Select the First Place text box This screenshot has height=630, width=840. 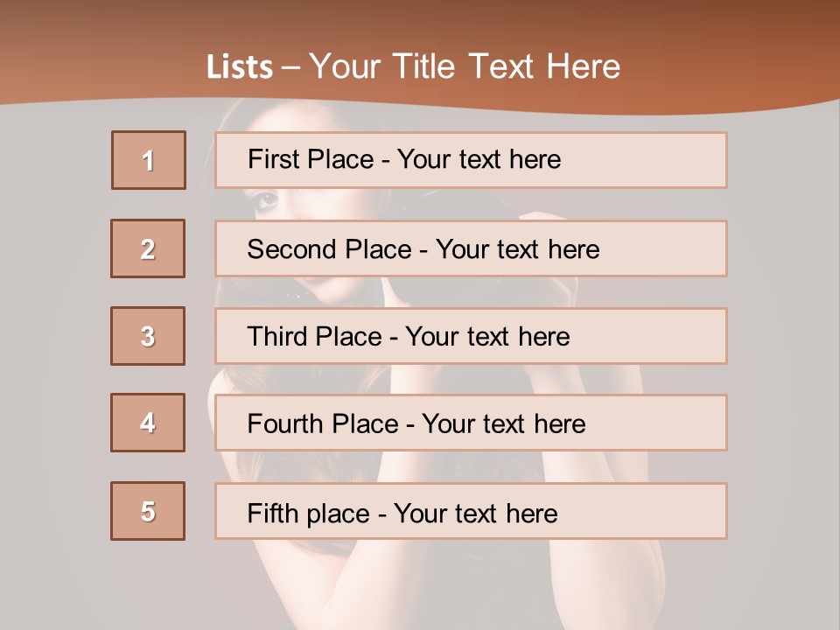pyautogui.click(x=471, y=160)
